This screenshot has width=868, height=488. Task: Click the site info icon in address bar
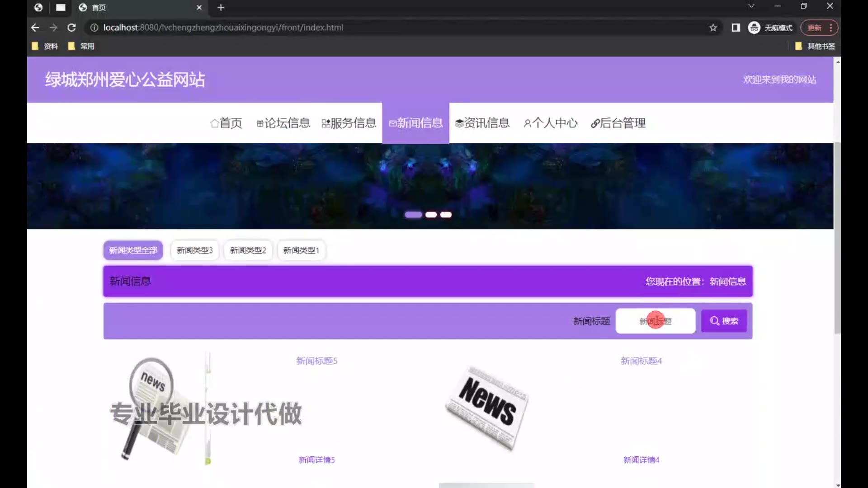[x=94, y=28]
